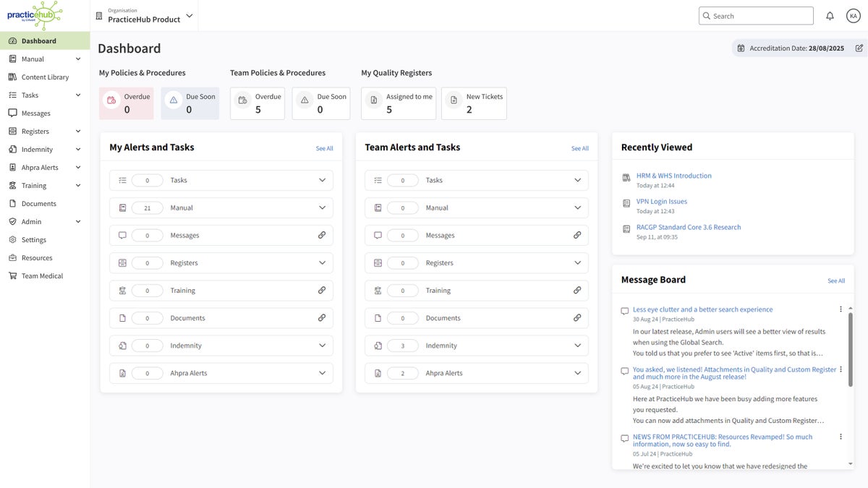Click the Documents link icon in My Alerts

click(x=321, y=317)
